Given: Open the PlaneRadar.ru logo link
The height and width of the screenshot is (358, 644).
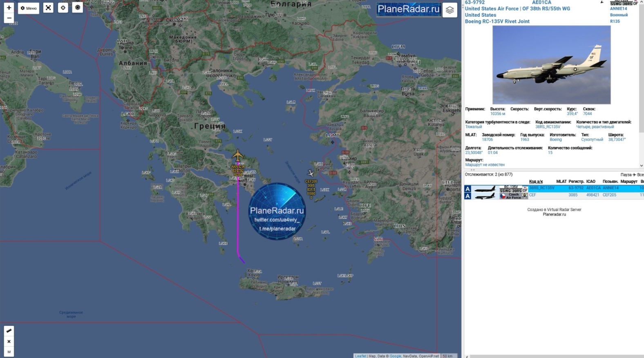Looking at the screenshot, I should tap(408, 9).
